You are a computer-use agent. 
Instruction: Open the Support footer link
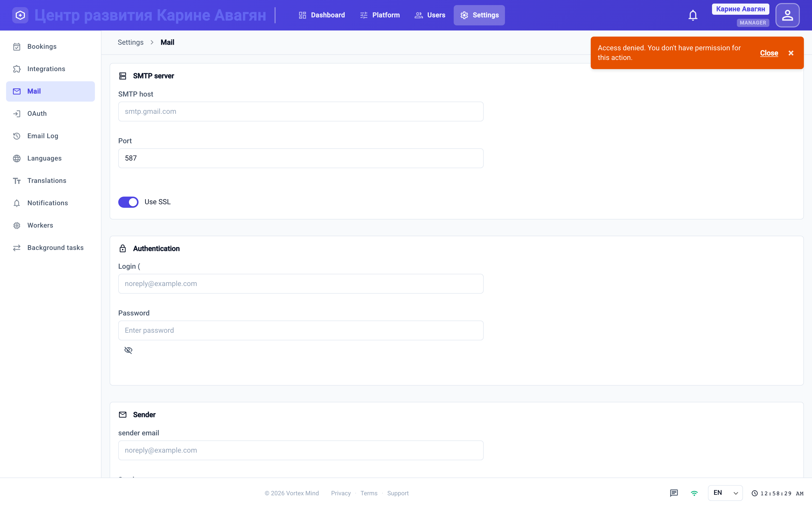pyautogui.click(x=398, y=493)
